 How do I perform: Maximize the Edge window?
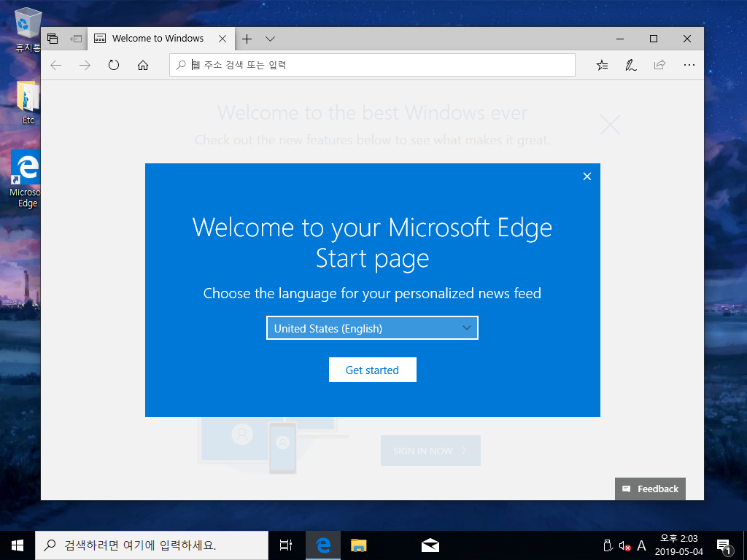(x=654, y=39)
